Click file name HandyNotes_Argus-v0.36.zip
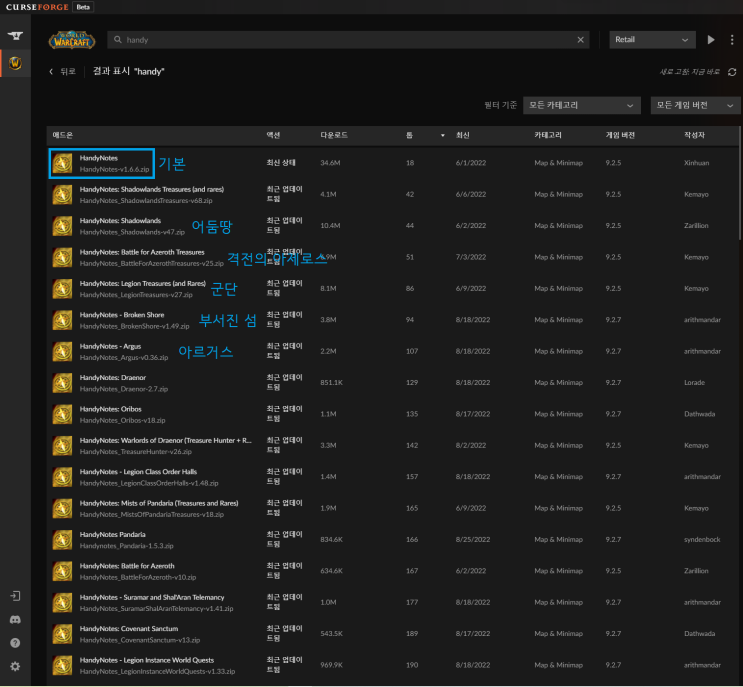Screen dimensions: 743x687 (x=124, y=358)
